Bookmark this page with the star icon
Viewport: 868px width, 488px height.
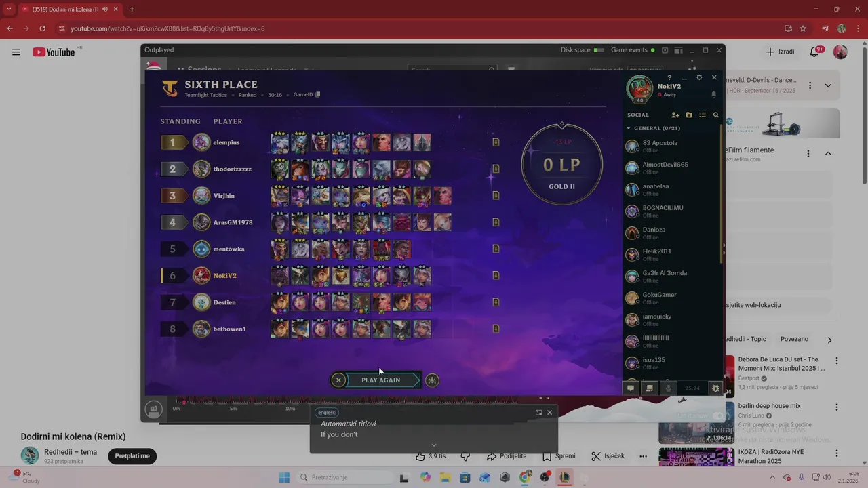[x=803, y=28]
